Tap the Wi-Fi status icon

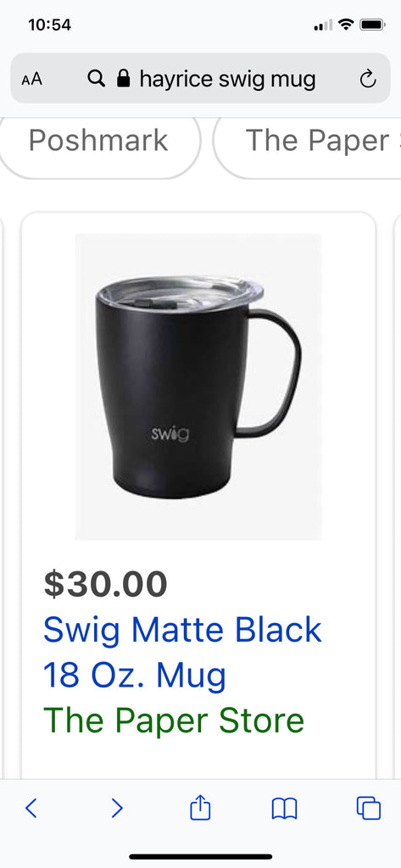pyautogui.click(x=346, y=25)
